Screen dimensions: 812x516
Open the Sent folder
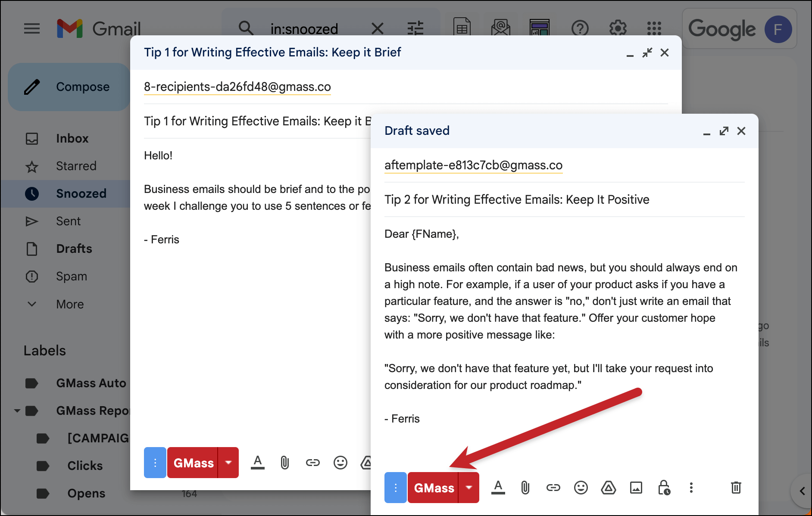(68, 221)
